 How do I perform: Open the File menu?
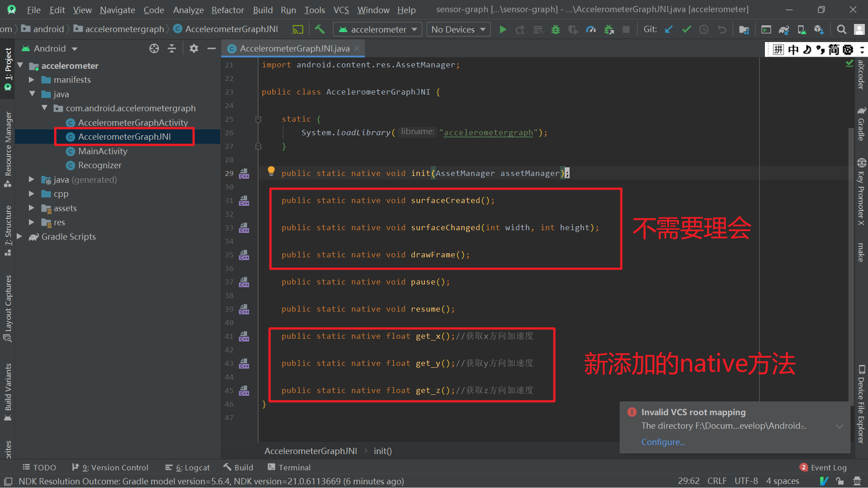[x=33, y=9]
